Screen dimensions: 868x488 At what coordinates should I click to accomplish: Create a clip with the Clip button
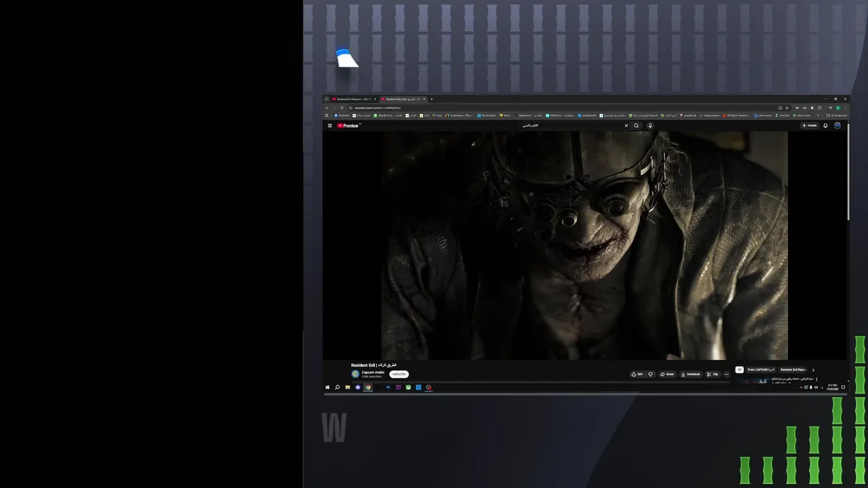713,374
